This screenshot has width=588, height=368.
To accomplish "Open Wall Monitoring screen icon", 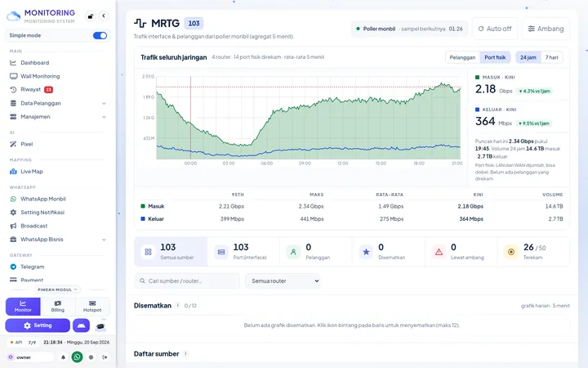I will (14, 76).
